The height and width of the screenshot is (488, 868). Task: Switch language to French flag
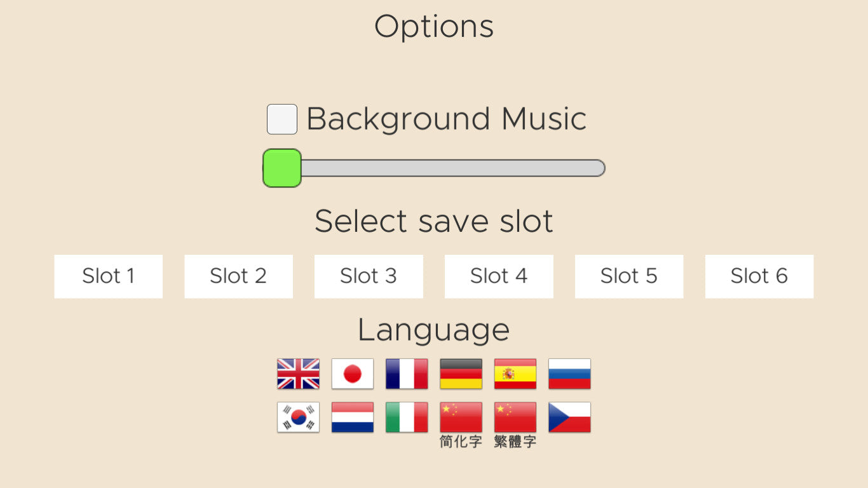tap(407, 374)
